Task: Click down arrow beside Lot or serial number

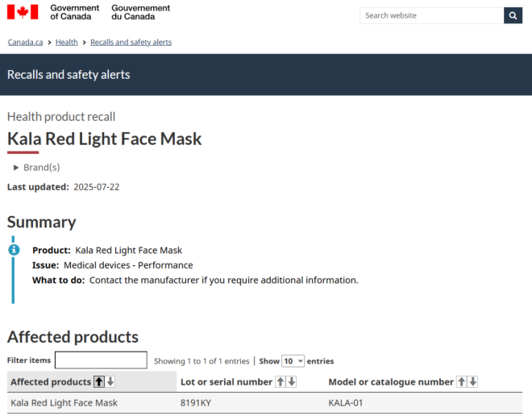Action: (292, 382)
